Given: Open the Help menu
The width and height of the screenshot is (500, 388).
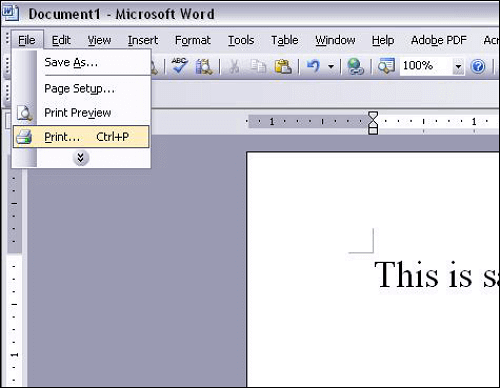Looking at the screenshot, I should coord(383,40).
